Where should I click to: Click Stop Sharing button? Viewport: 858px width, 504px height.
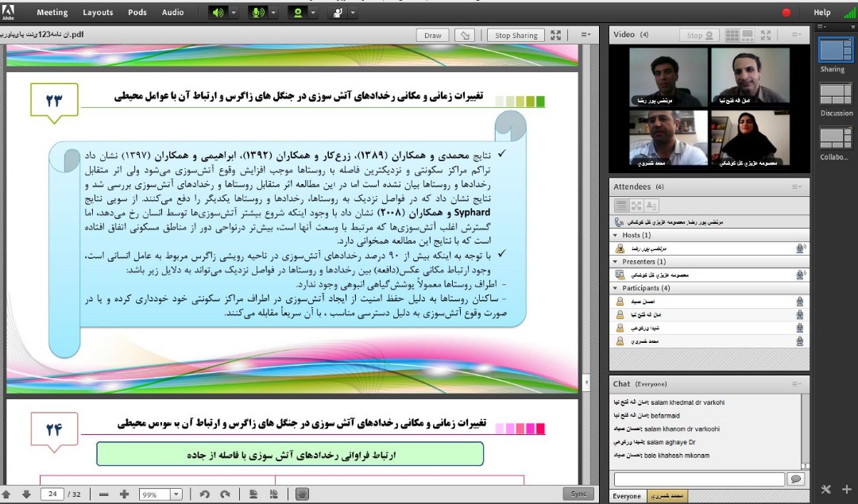pos(516,35)
